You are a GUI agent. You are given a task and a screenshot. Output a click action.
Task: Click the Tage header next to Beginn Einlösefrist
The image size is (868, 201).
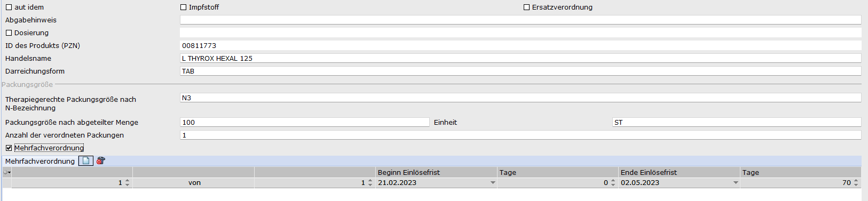click(558, 172)
